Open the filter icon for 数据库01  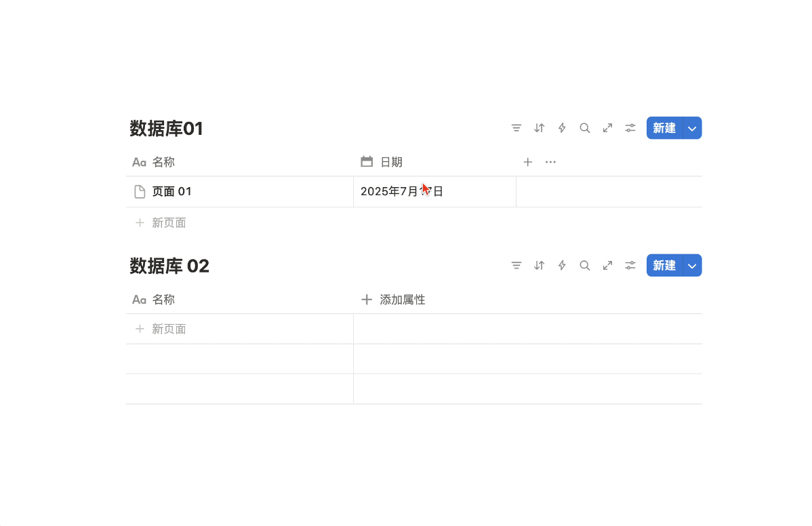click(516, 128)
